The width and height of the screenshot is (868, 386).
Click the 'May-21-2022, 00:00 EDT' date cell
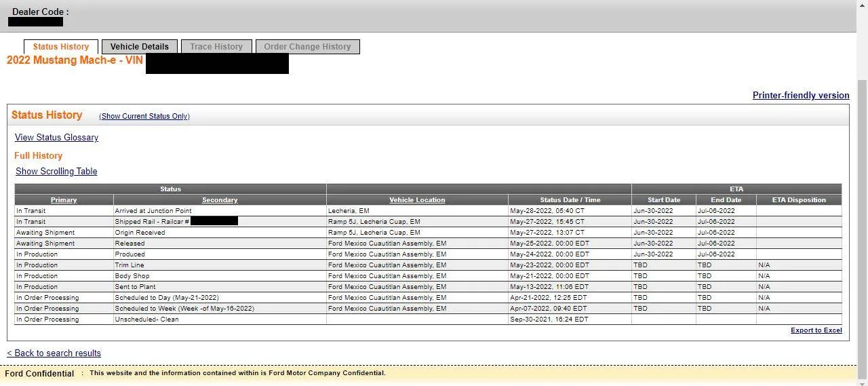tap(570, 276)
